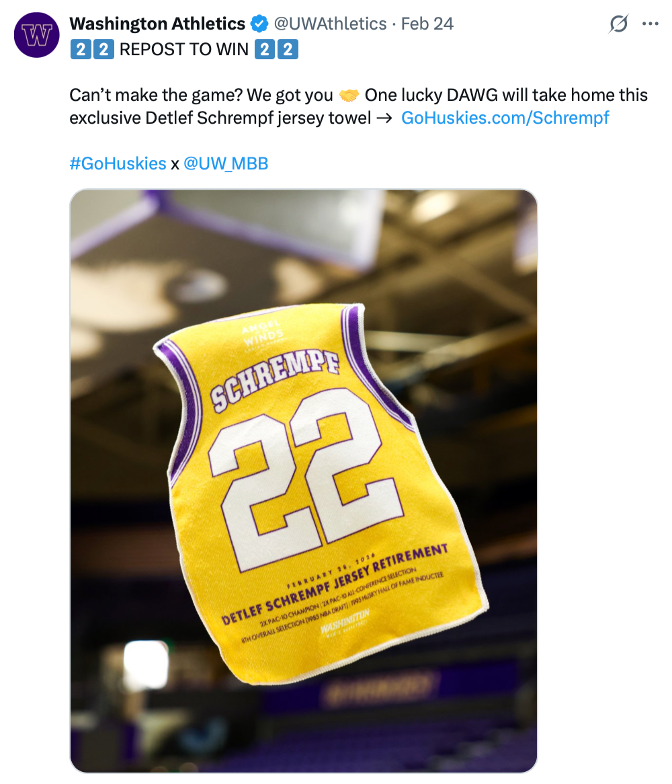Click the large 22 on the towel

pos(306,477)
